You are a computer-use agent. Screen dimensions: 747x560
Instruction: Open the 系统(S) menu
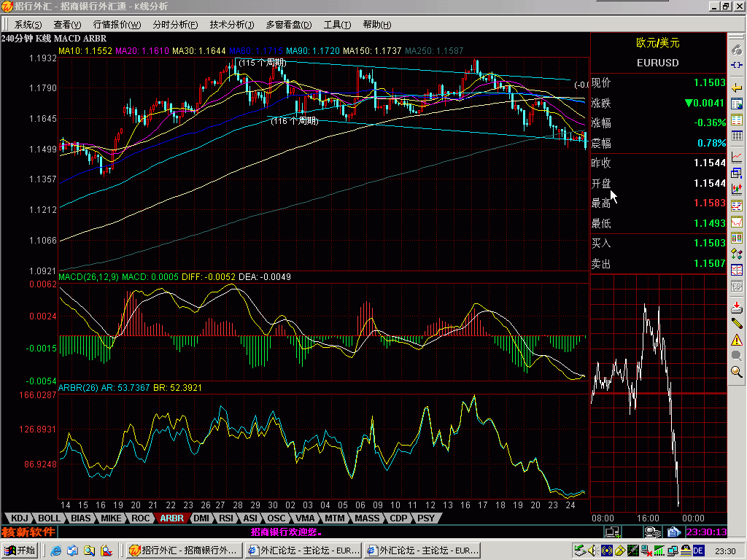(x=28, y=25)
